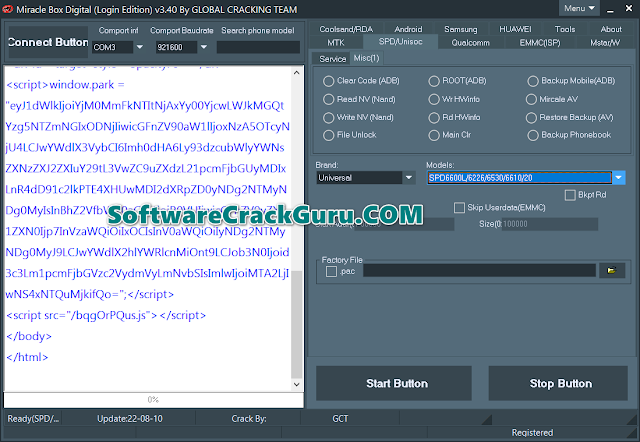Switch to the HUAWEI tab
Screen dimensions: 640x442
tap(515, 29)
